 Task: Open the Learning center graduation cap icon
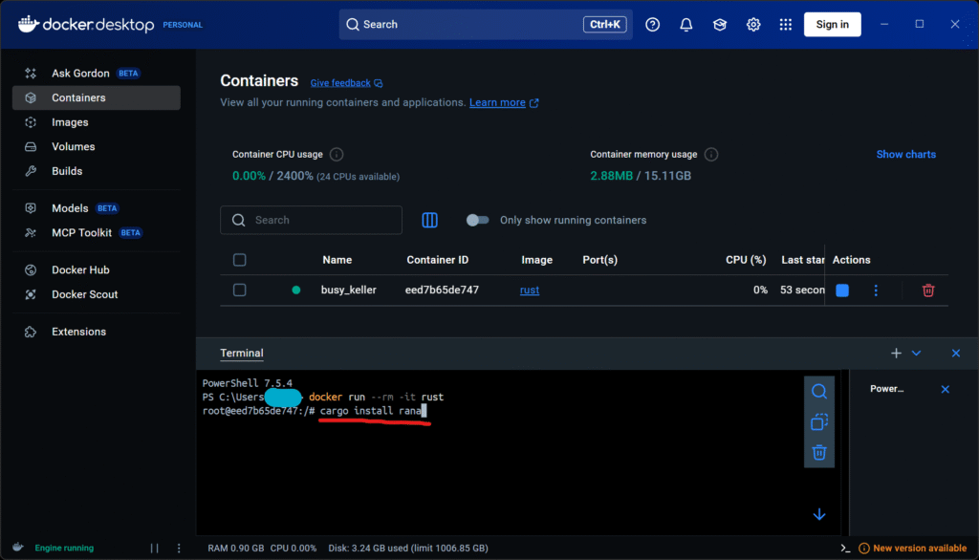720,25
